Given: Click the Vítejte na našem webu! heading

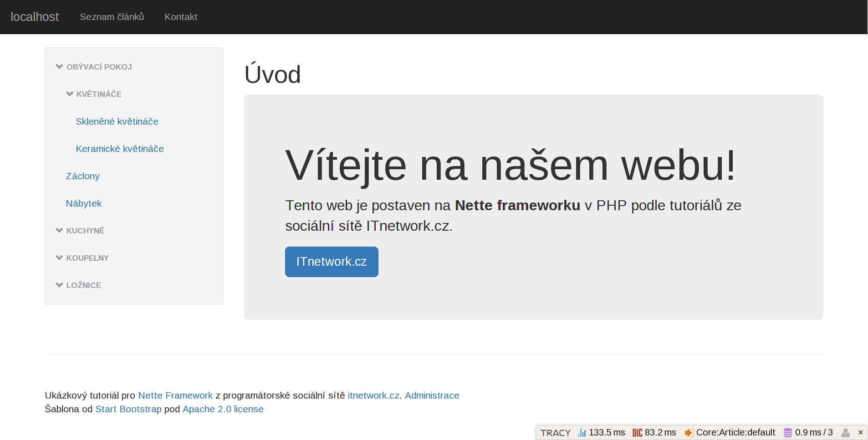Looking at the screenshot, I should click(x=511, y=165).
